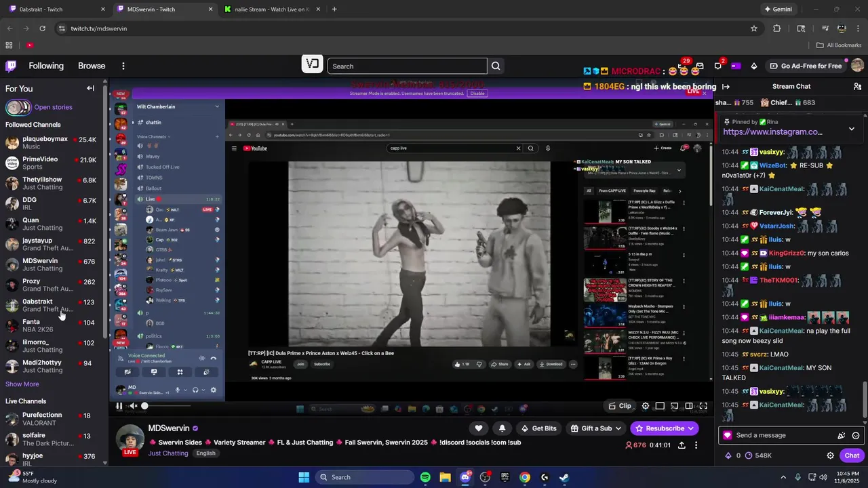Image resolution: width=868 pixels, height=488 pixels.
Task: Expand followed channels with Show More
Action: (22, 384)
